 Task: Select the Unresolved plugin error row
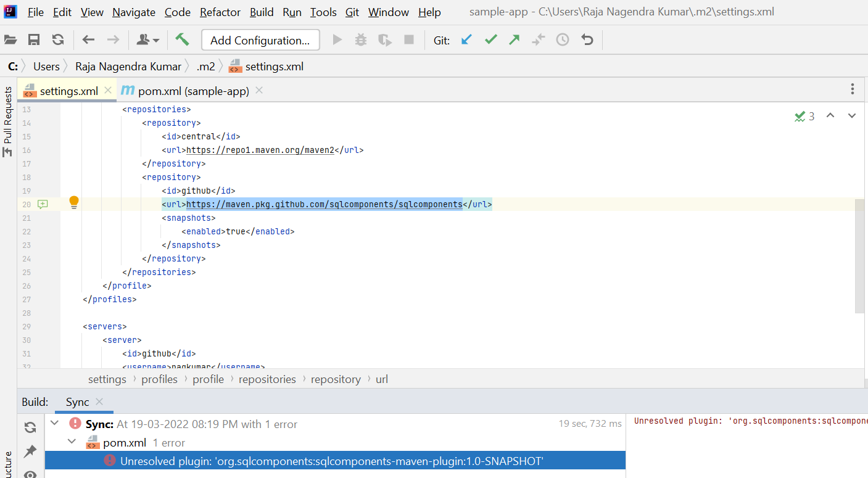[335, 461]
